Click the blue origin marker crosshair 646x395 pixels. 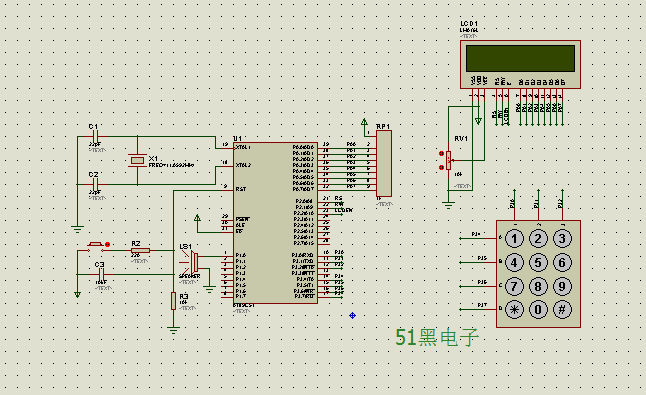point(352,316)
